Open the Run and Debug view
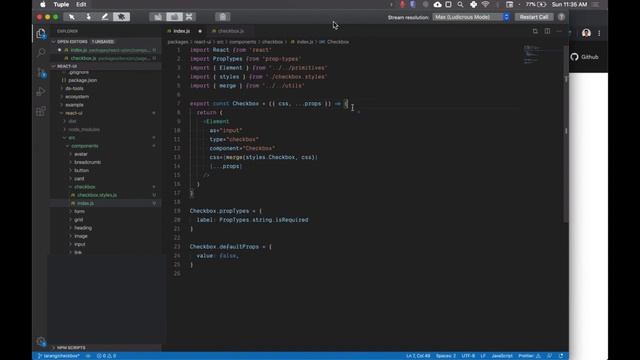 point(41,91)
